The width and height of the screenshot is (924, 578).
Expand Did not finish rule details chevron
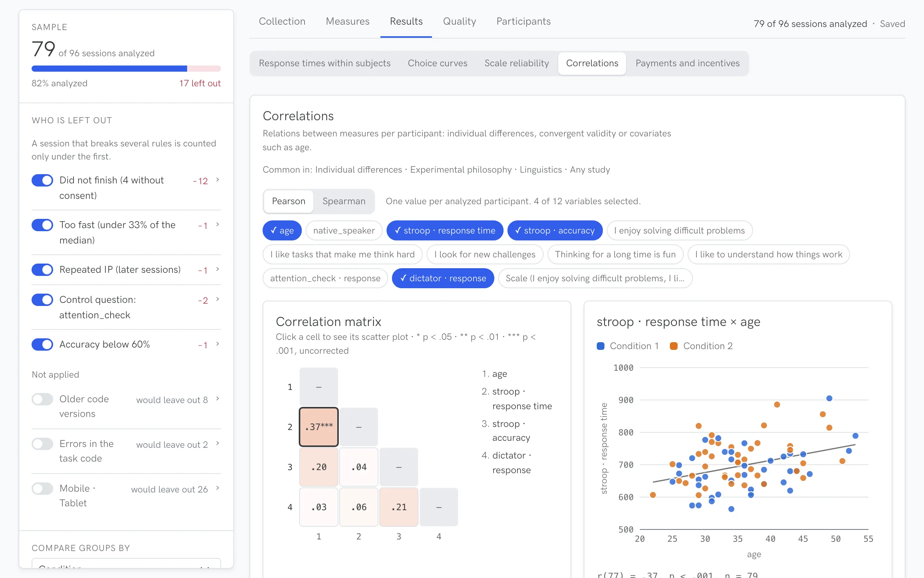pyautogui.click(x=218, y=180)
